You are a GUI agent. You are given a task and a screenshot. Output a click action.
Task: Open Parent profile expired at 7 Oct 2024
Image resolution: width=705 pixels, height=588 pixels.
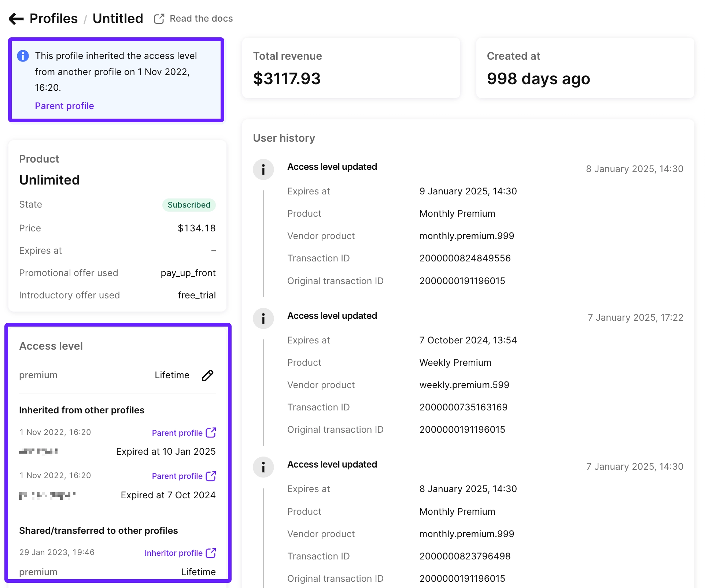[x=177, y=476]
